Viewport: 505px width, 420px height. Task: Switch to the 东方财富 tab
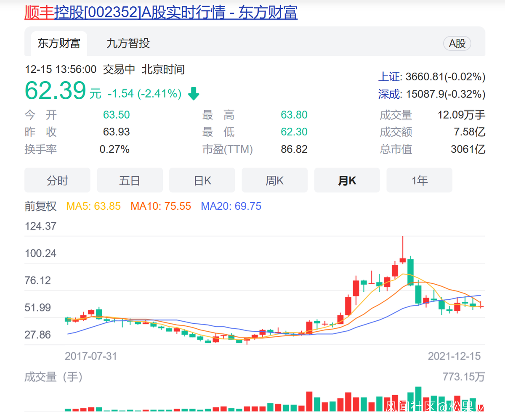coord(59,43)
